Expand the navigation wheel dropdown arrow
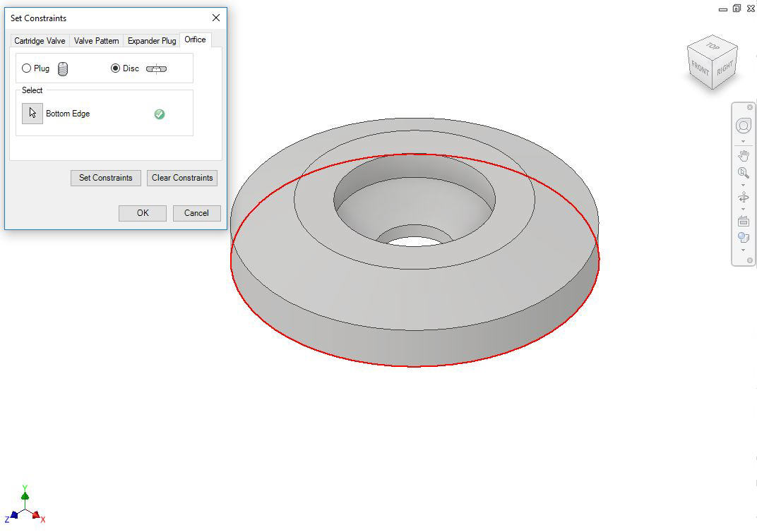The width and height of the screenshot is (757, 532). (x=743, y=142)
